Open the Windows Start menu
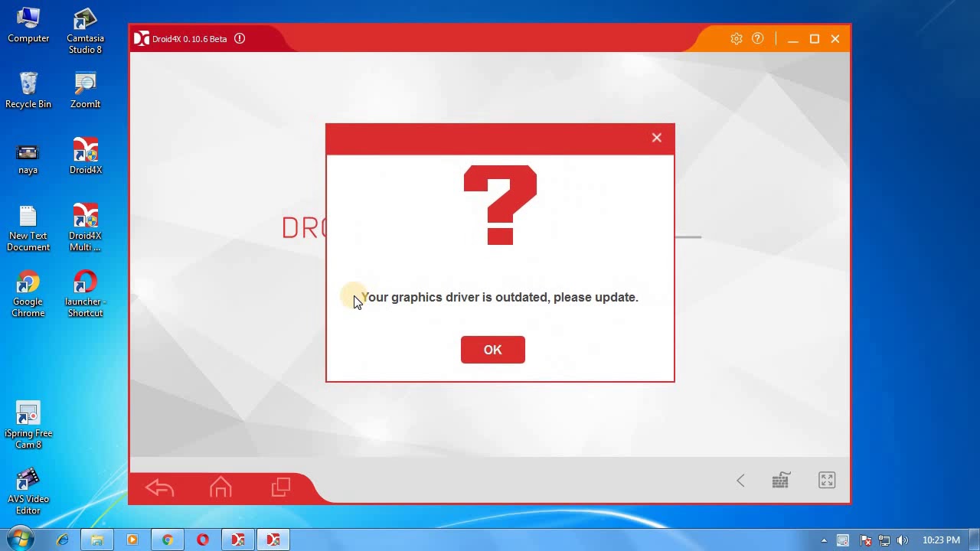Screen dimensions: 980x551 coord(20,540)
